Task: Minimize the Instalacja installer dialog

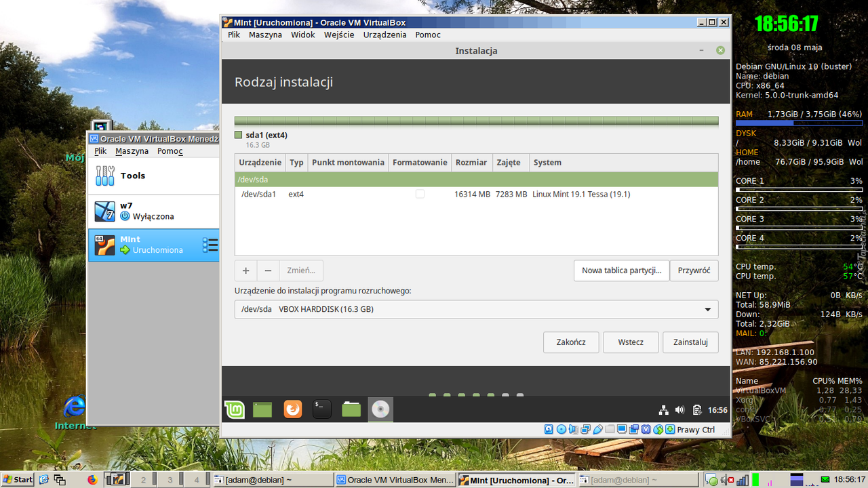Action: tap(702, 51)
